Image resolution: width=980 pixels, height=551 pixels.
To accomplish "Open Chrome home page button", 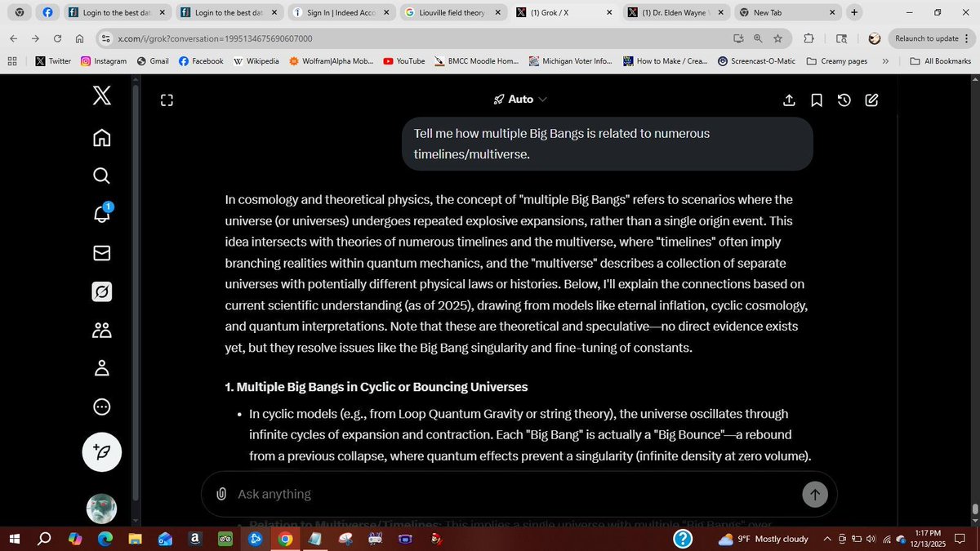I will click(x=79, y=38).
